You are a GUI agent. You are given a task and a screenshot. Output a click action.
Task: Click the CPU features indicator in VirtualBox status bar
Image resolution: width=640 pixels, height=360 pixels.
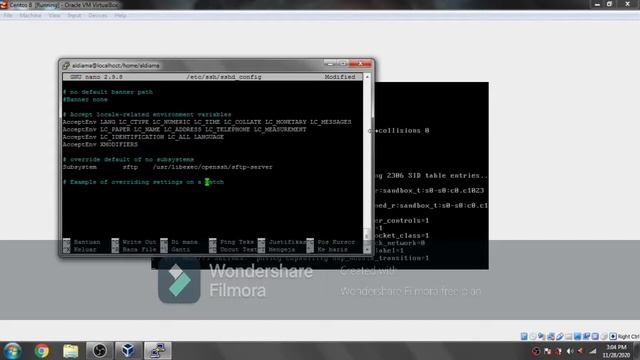595,336
